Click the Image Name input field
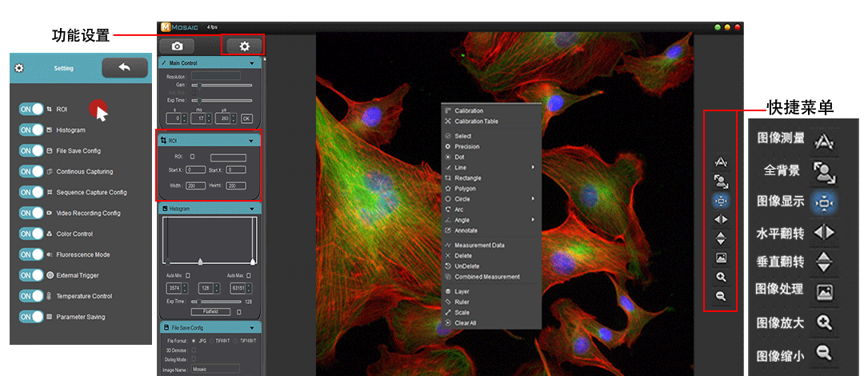Screen dimensions: 868x376 click(x=215, y=368)
